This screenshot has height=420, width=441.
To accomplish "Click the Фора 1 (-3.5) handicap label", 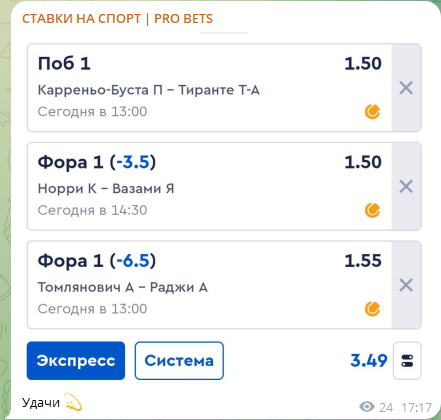I will pos(97,162).
